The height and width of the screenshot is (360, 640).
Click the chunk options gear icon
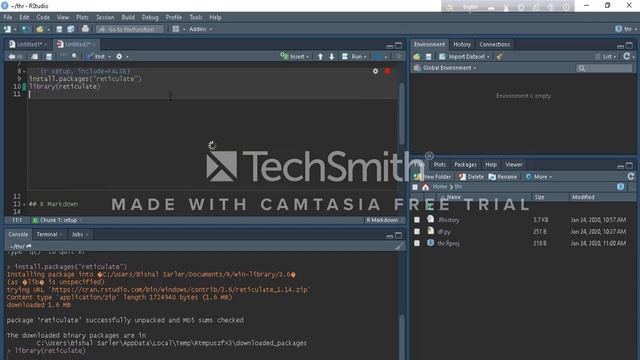[375, 71]
